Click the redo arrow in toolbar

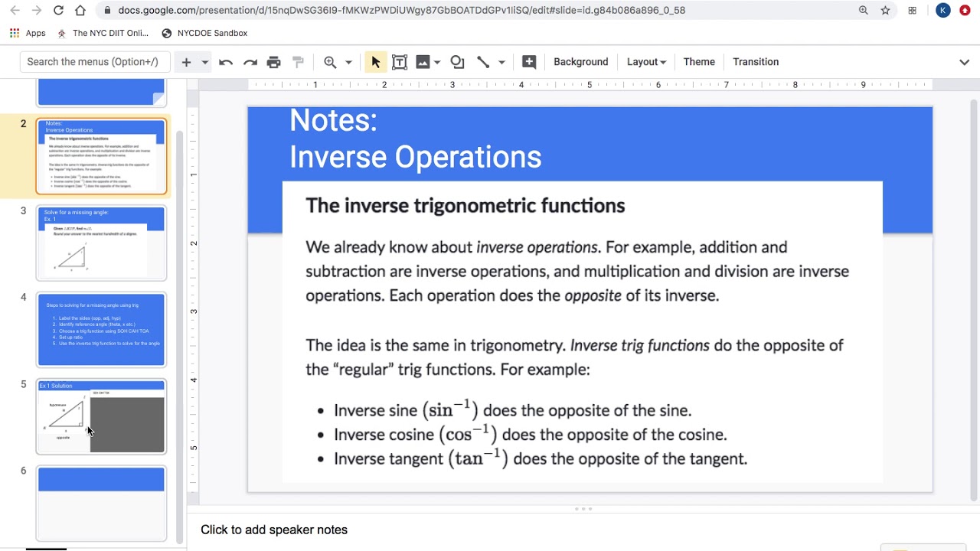[x=250, y=62]
